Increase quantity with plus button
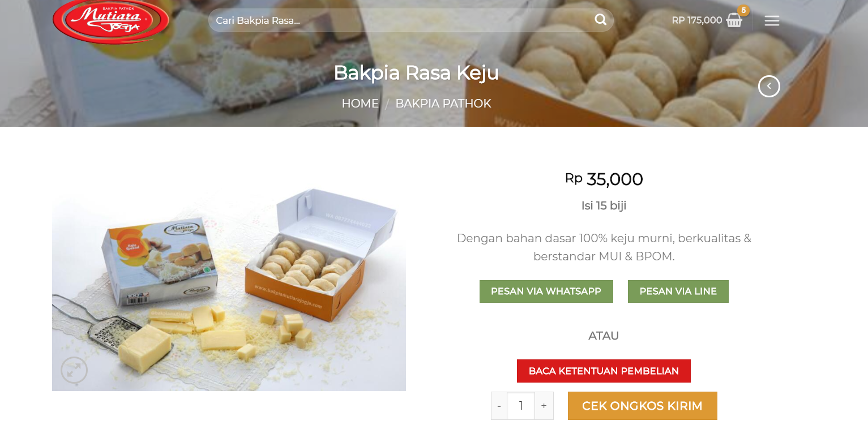This screenshot has width=868, height=442. [544, 406]
